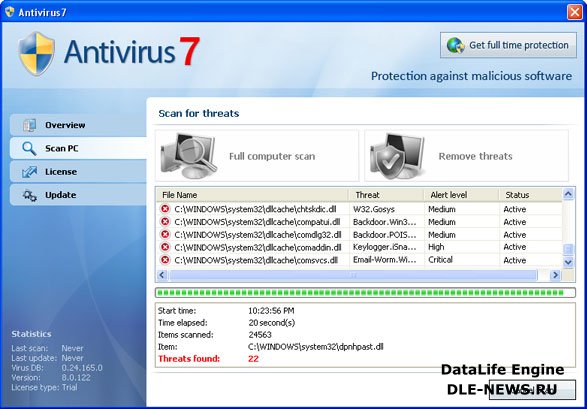Click the horizontal scroll right arrow
The image size is (587, 409).
coord(555,275)
